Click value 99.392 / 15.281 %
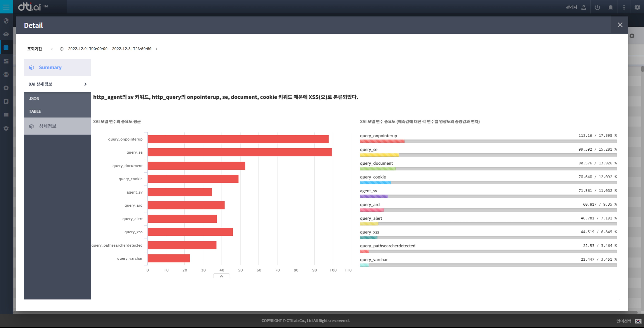This screenshot has height=328, width=644. (597, 149)
